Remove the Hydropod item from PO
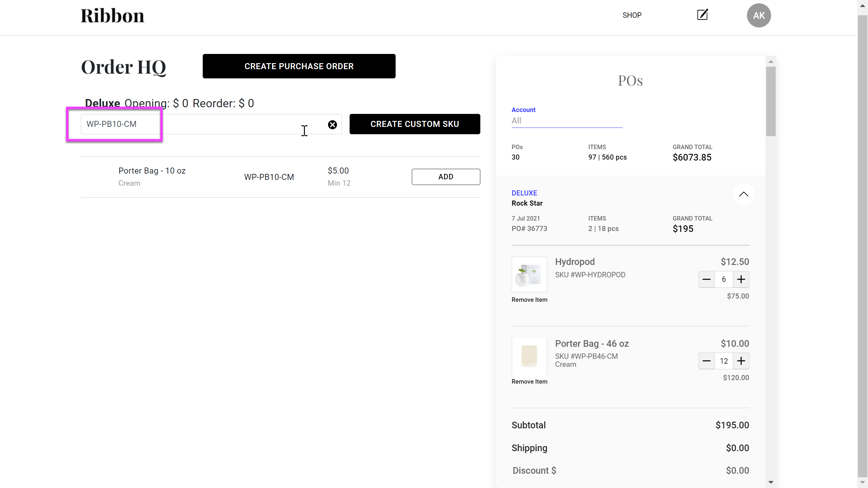This screenshot has height=488, width=868. click(529, 300)
